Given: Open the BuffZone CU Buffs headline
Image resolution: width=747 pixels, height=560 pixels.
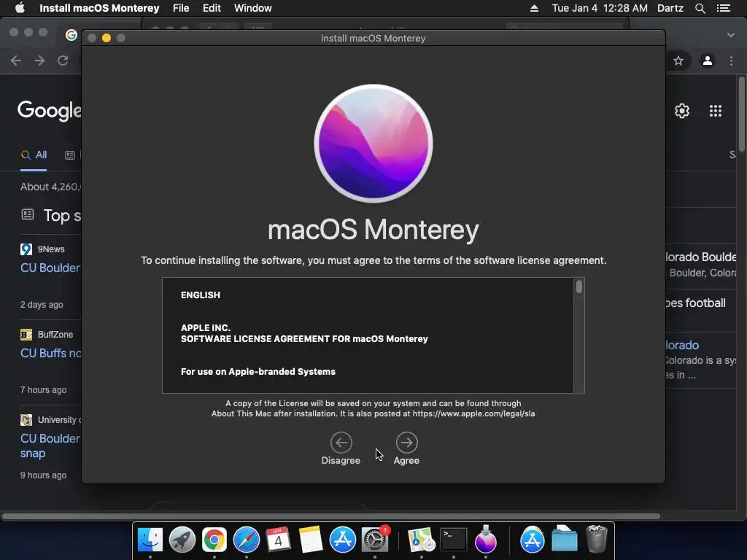Looking at the screenshot, I should tap(50, 353).
